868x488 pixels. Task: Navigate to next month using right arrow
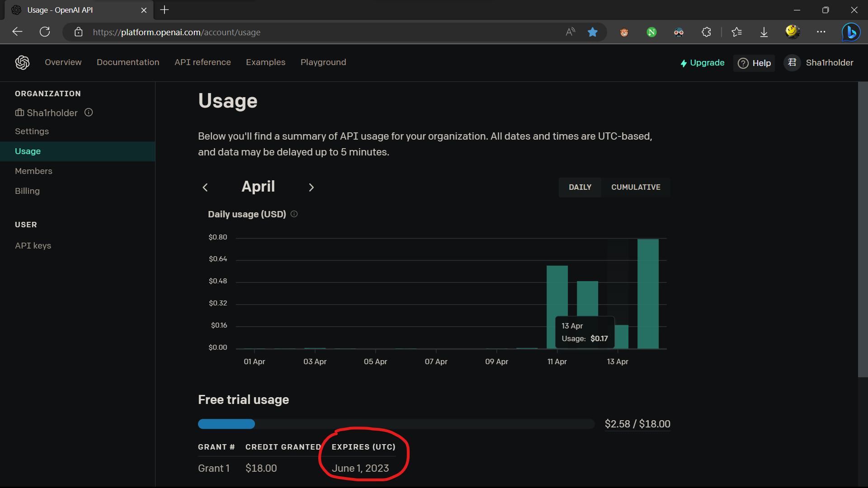click(311, 187)
